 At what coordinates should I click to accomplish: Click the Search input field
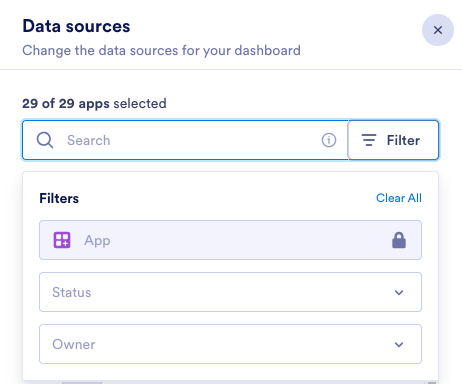[x=185, y=140]
